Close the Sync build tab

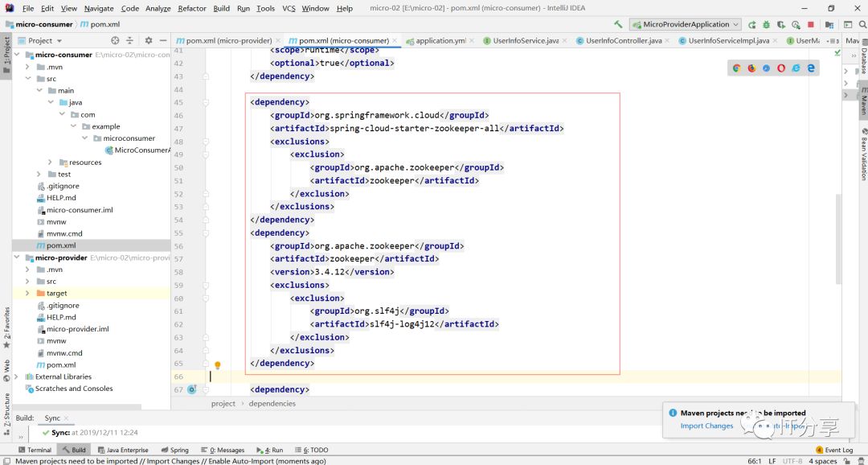coord(66,418)
